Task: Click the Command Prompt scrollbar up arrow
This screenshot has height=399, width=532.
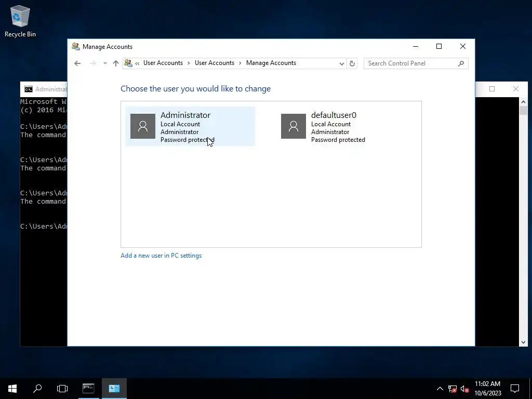Action: click(x=523, y=102)
